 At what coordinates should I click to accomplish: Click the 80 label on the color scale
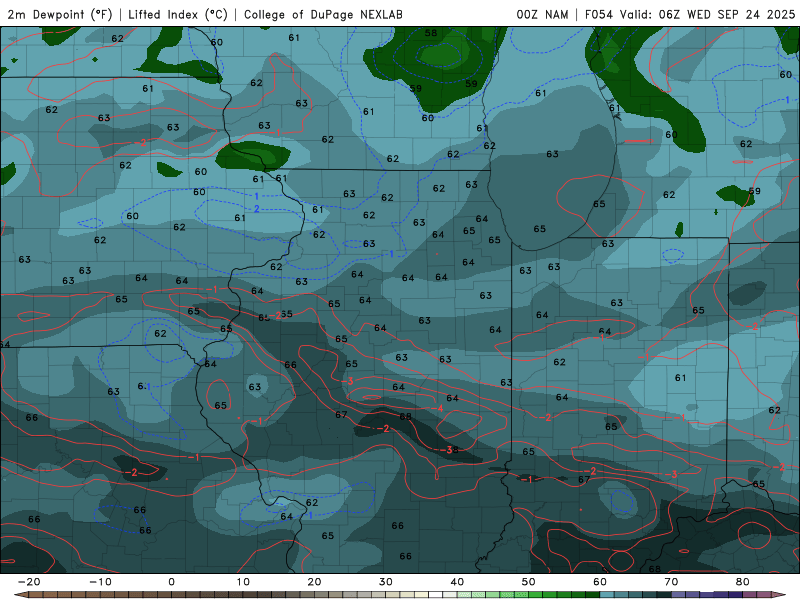[743, 582]
